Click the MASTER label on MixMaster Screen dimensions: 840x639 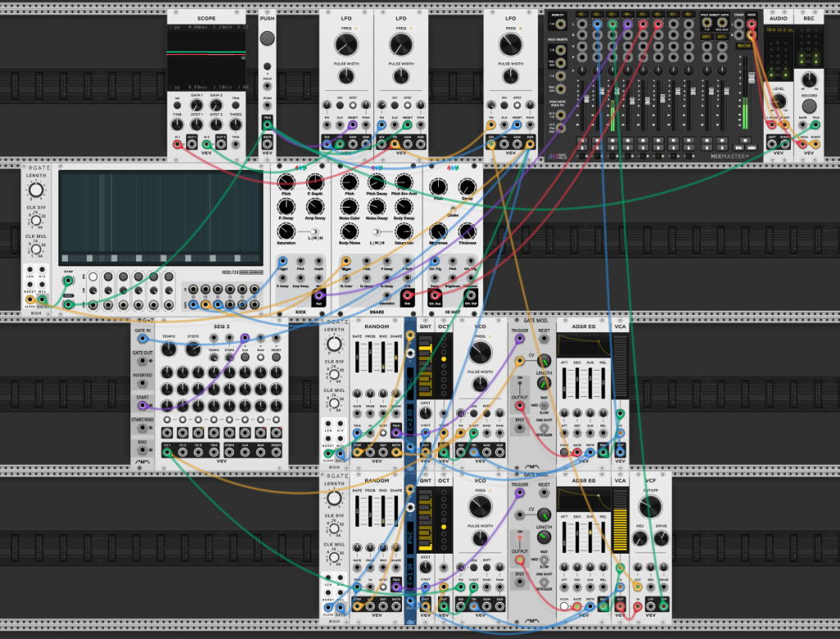744,46
